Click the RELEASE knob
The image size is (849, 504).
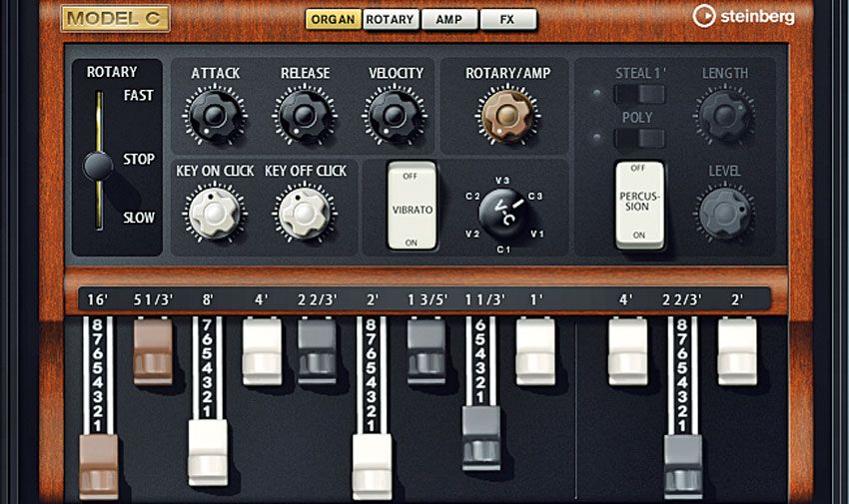coord(305,115)
